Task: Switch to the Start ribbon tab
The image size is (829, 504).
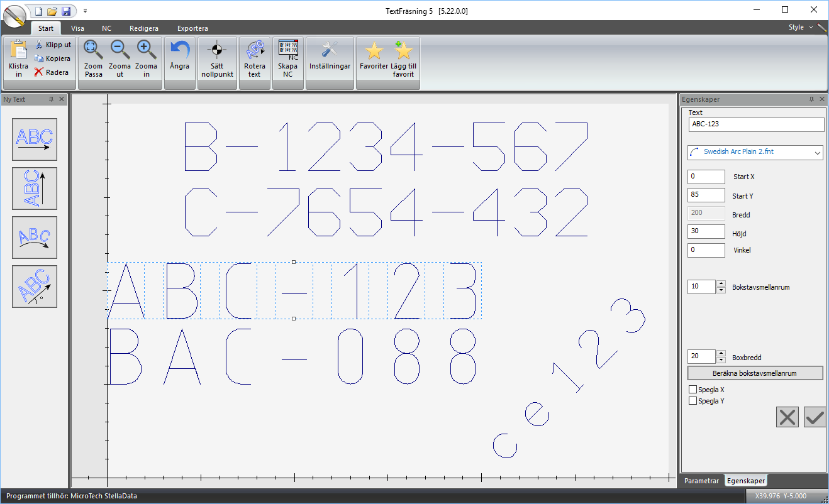Action: (46, 28)
